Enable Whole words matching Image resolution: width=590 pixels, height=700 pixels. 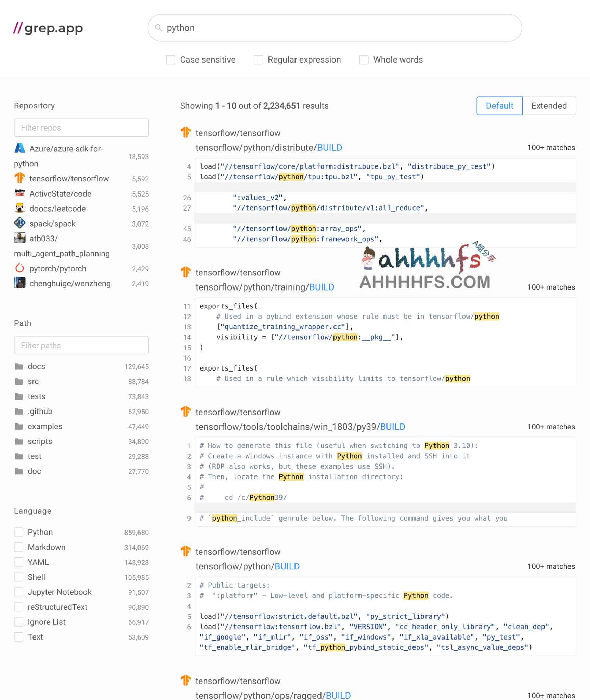(363, 60)
